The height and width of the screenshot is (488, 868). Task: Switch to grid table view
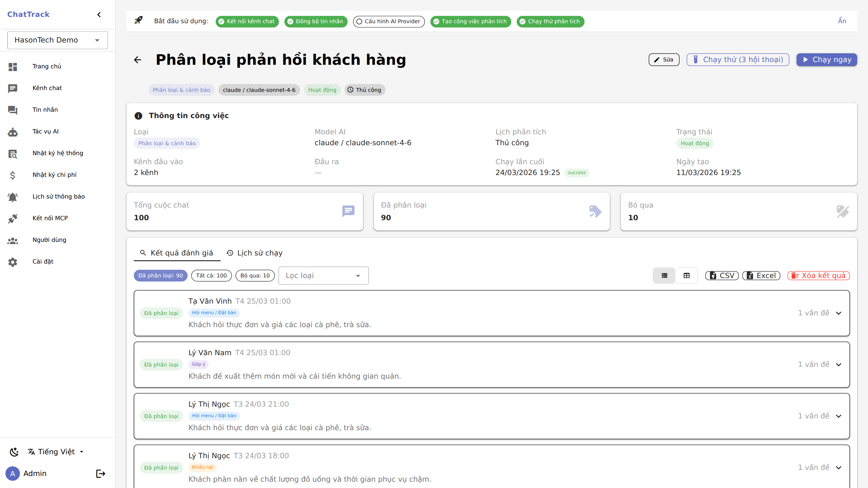[686, 276]
